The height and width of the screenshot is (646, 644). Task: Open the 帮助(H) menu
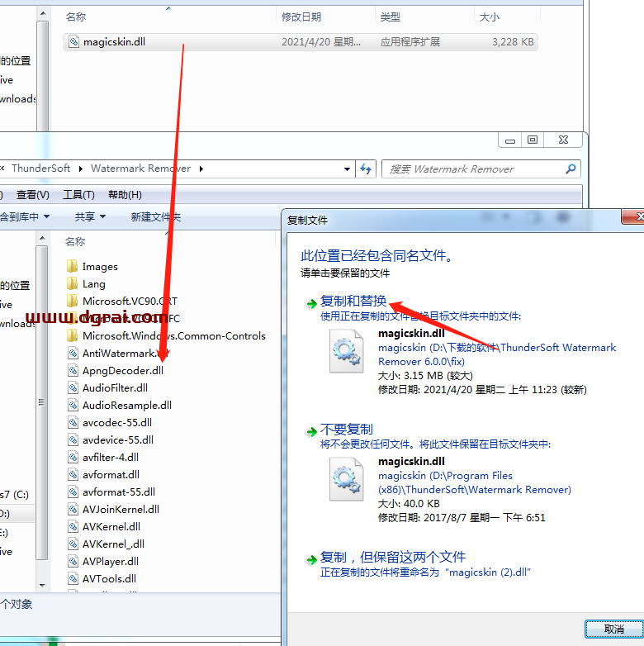124,195
